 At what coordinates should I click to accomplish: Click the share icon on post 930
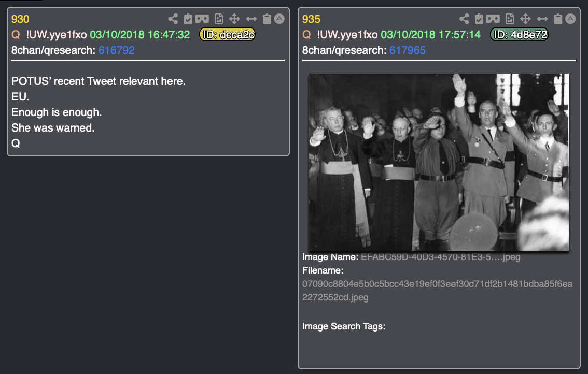point(173,19)
